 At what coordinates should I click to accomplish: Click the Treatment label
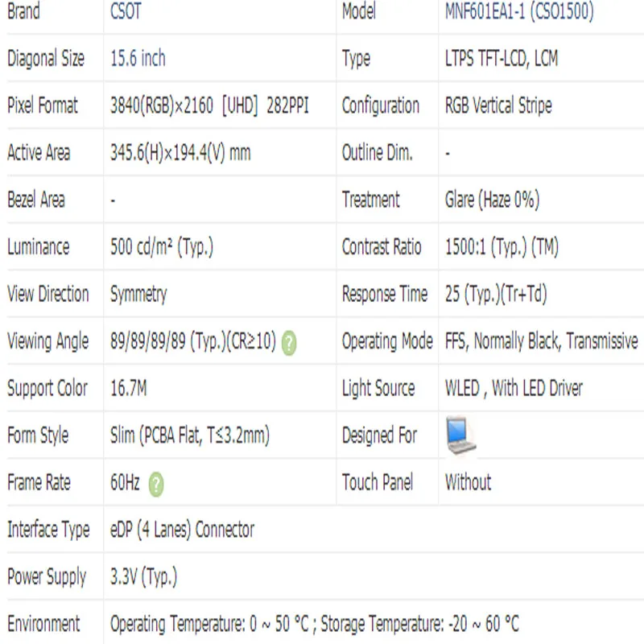(371, 200)
